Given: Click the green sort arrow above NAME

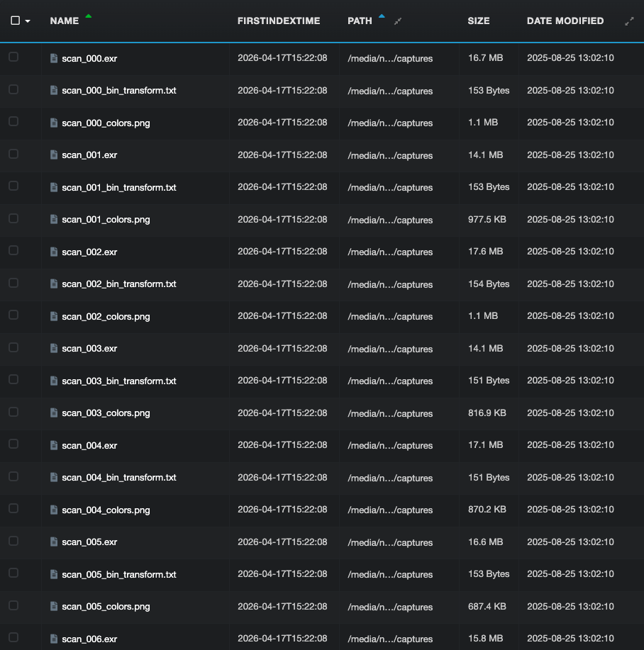Looking at the screenshot, I should tap(89, 16).
